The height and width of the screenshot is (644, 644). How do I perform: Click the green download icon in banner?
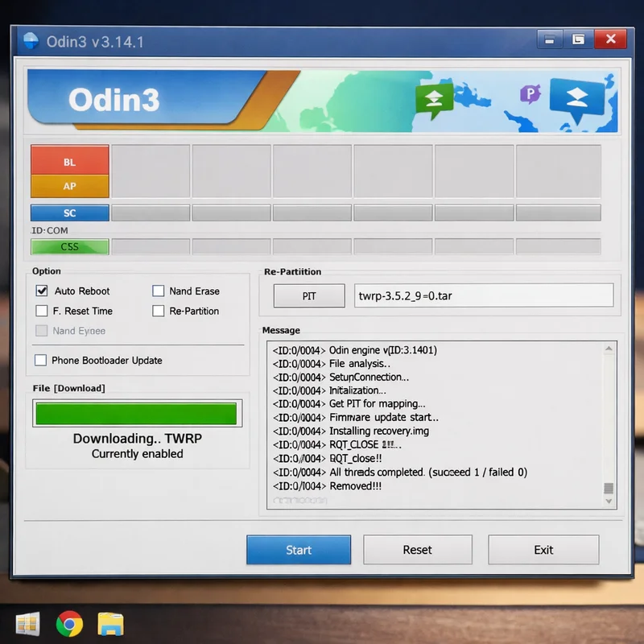[x=434, y=101]
